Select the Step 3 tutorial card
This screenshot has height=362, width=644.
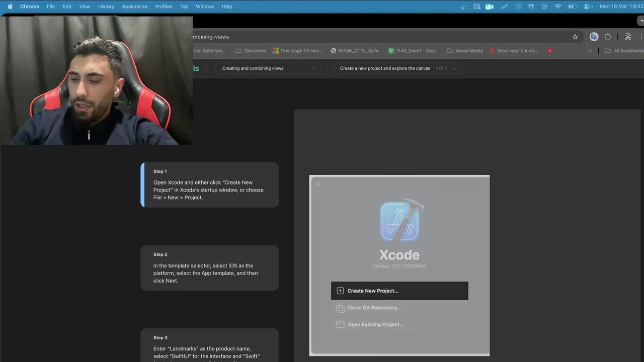click(x=210, y=345)
